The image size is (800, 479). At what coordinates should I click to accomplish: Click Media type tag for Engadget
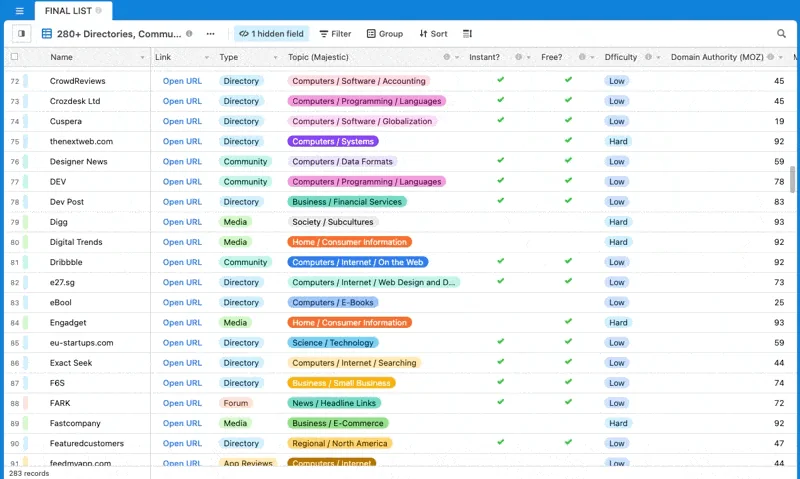point(235,323)
